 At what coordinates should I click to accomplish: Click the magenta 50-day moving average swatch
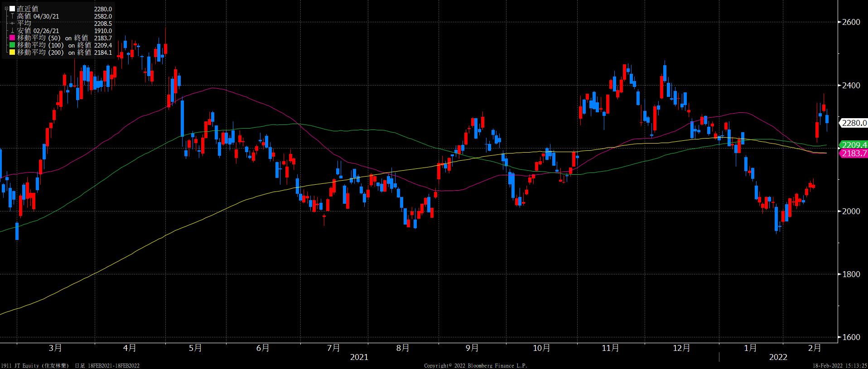point(12,38)
